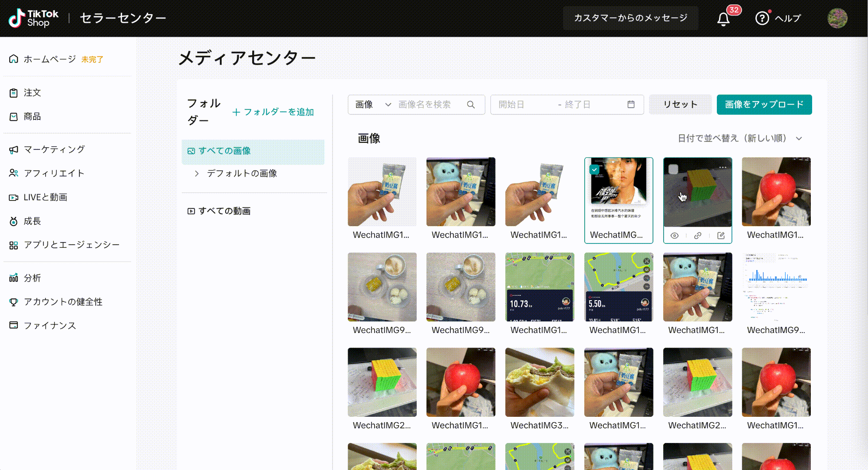Click the TikTok Shop logo
The image size is (868, 470).
[33, 18]
